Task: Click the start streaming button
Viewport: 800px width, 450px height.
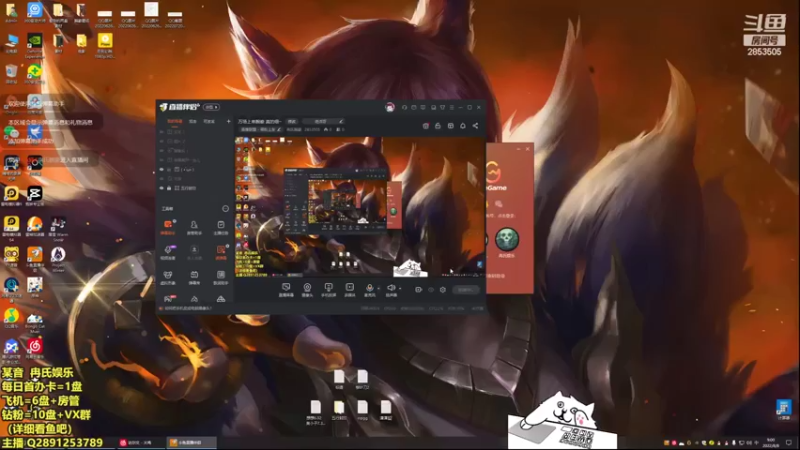Action: pos(465,290)
